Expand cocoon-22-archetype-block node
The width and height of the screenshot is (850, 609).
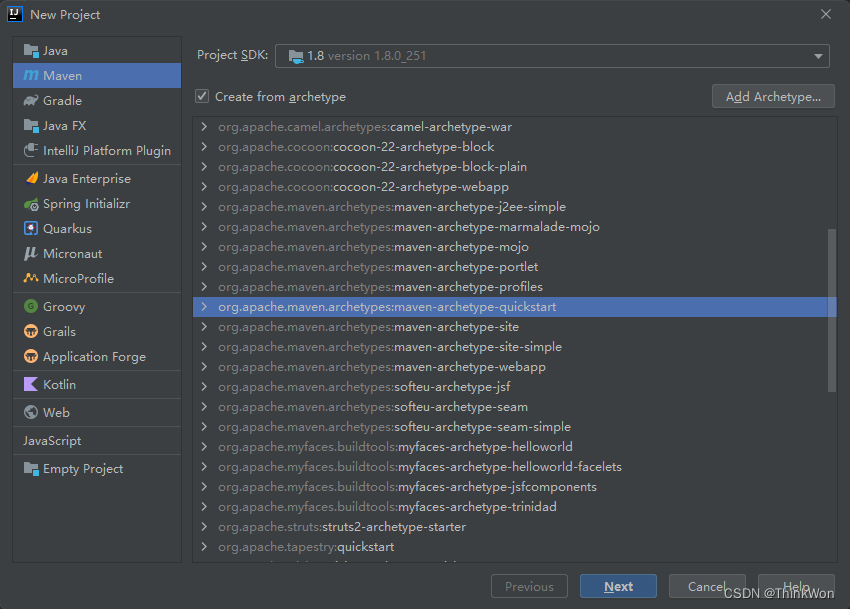click(x=204, y=146)
